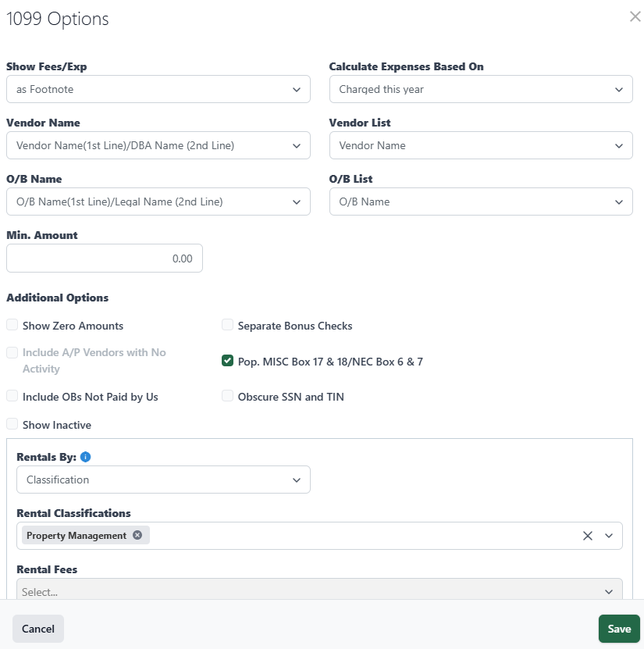Viewport: 644px width, 649px height.
Task: Open the Show Fees/Exp dropdown
Action: tap(158, 89)
